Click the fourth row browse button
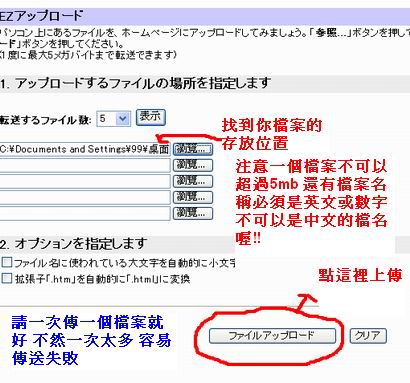 193,197
